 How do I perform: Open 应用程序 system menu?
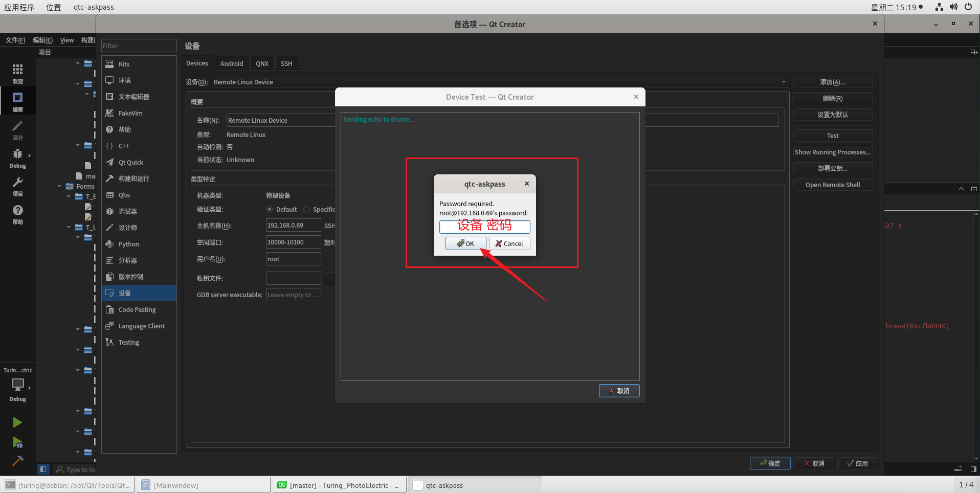tap(19, 7)
